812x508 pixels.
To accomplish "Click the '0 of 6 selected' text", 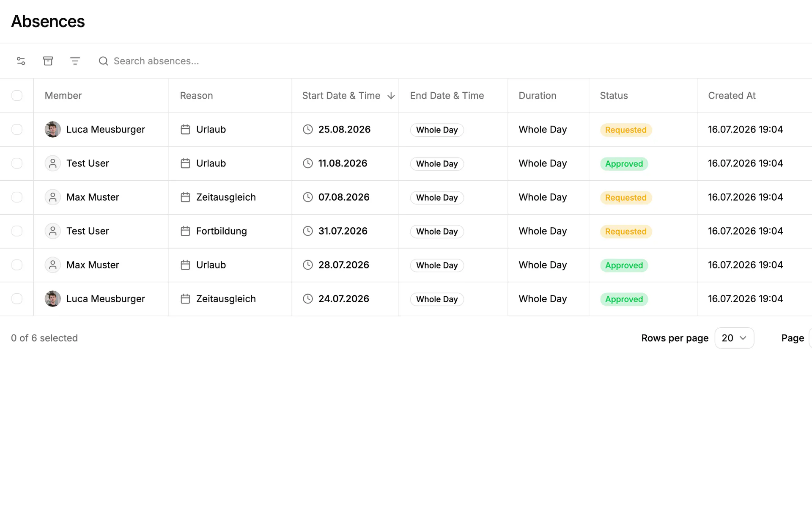I will pos(44,338).
